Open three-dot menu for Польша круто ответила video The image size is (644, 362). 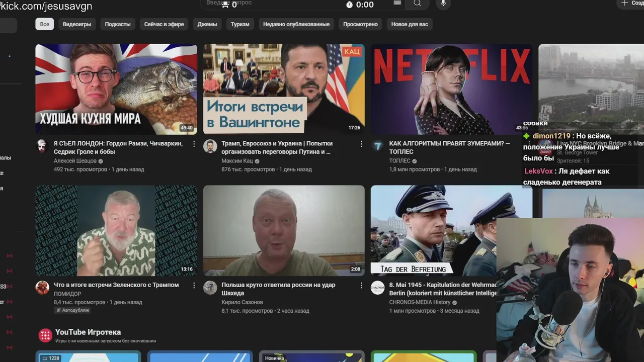pos(361,285)
